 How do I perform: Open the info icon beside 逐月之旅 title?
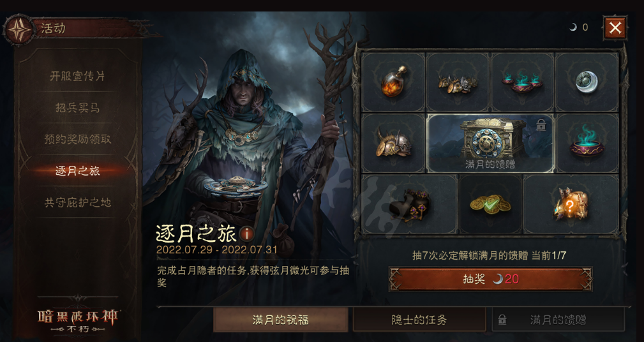[x=246, y=234]
